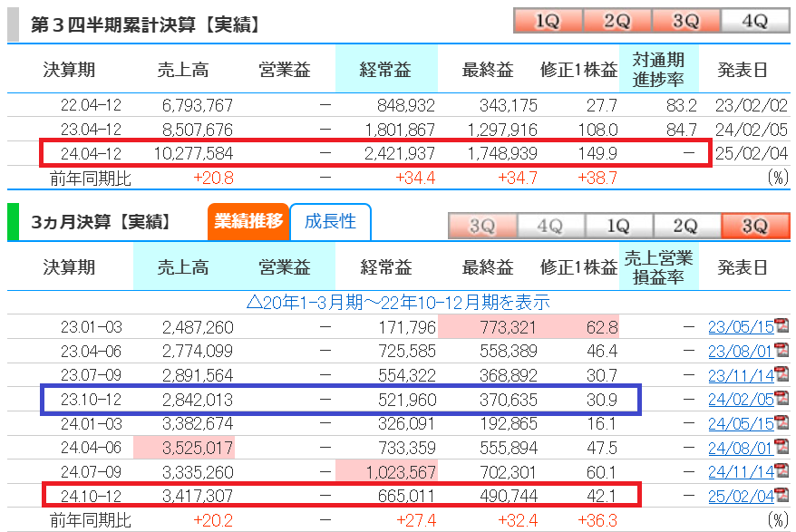Image resolution: width=796 pixels, height=532 pixels.
Task: Click the 第３四半期累計決算【実績】 heading
Action: 145,24
